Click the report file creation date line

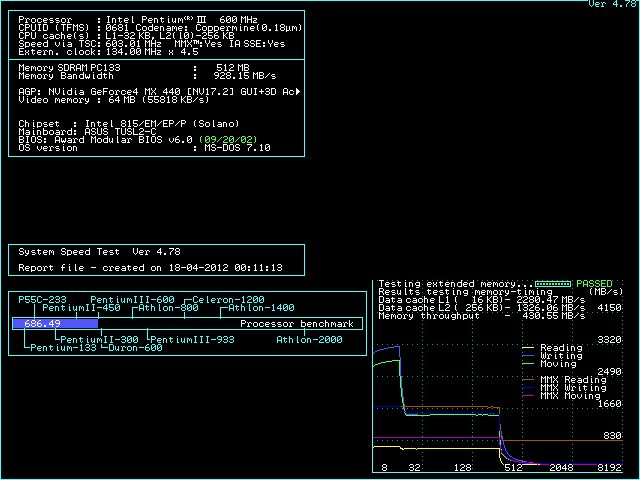click(x=150, y=268)
